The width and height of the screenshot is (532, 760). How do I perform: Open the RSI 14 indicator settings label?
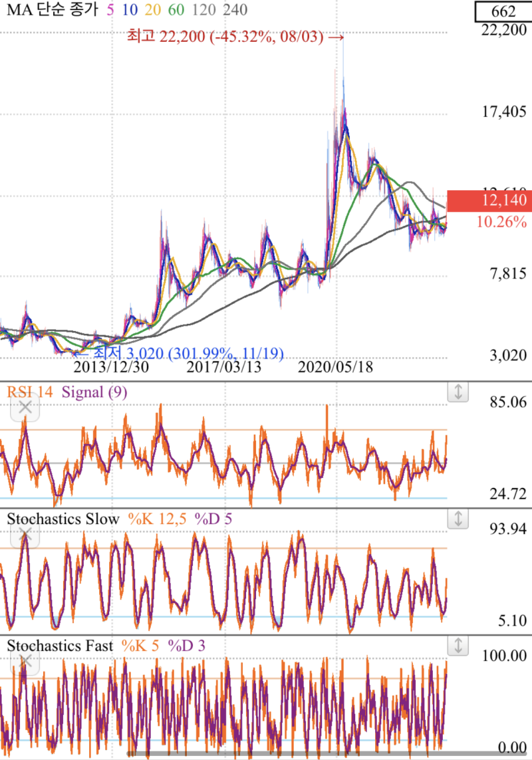[x=30, y=392]
